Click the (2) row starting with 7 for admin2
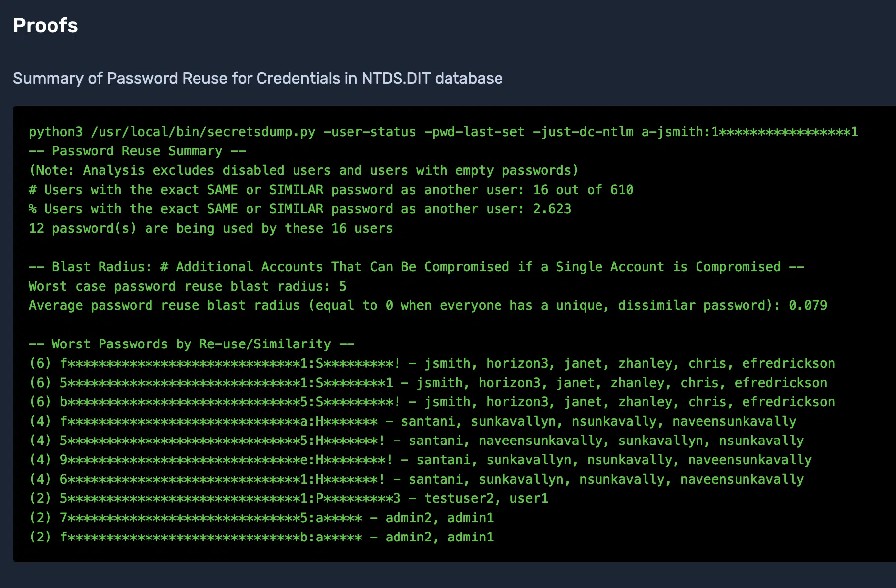 (261, 518)
